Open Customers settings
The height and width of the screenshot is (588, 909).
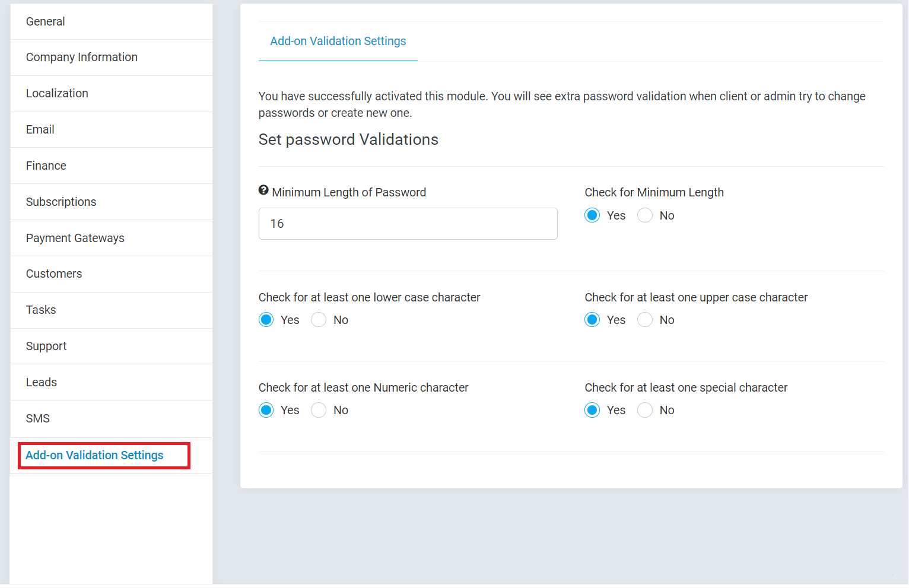[53, 274]
